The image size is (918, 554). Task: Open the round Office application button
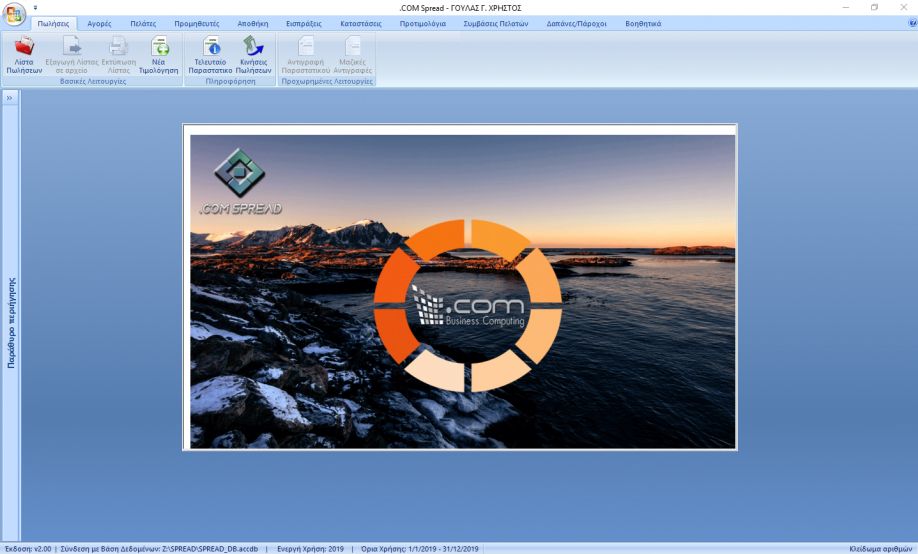click(13, 14)
